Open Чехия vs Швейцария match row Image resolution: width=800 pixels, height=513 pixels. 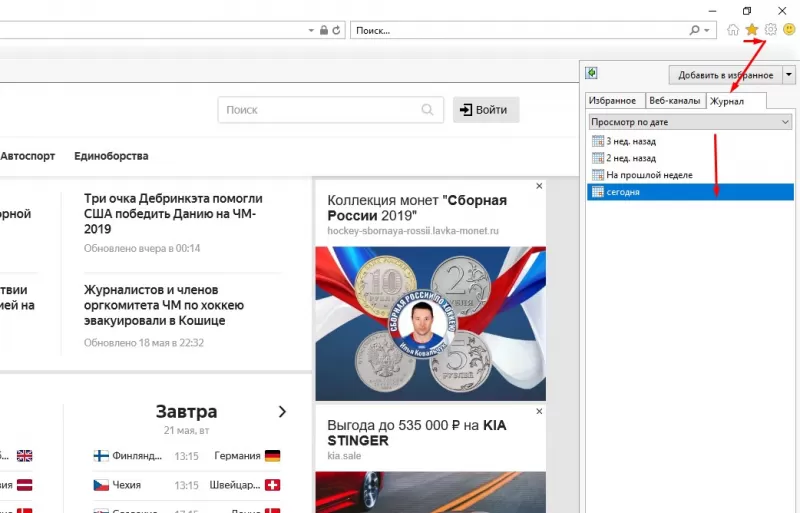(187, 485)
